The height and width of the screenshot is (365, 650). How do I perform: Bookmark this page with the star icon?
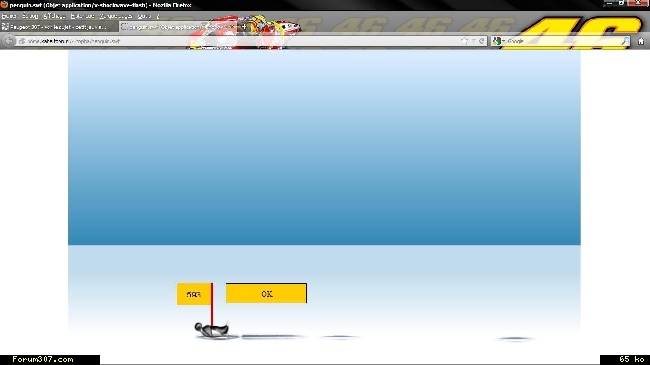point(464,41)
